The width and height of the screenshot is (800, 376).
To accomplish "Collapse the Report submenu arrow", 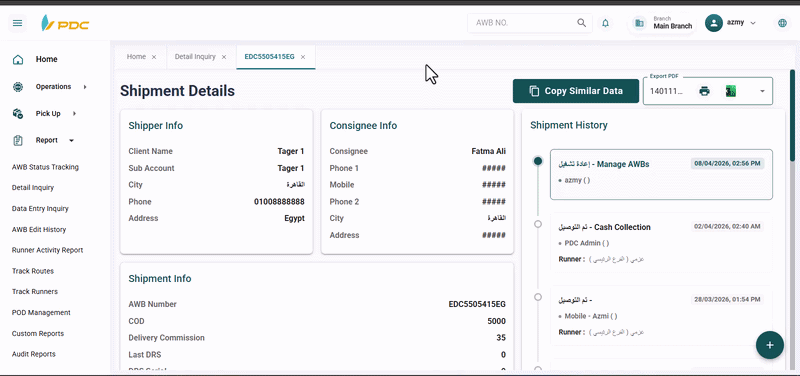I will (71, 140).
